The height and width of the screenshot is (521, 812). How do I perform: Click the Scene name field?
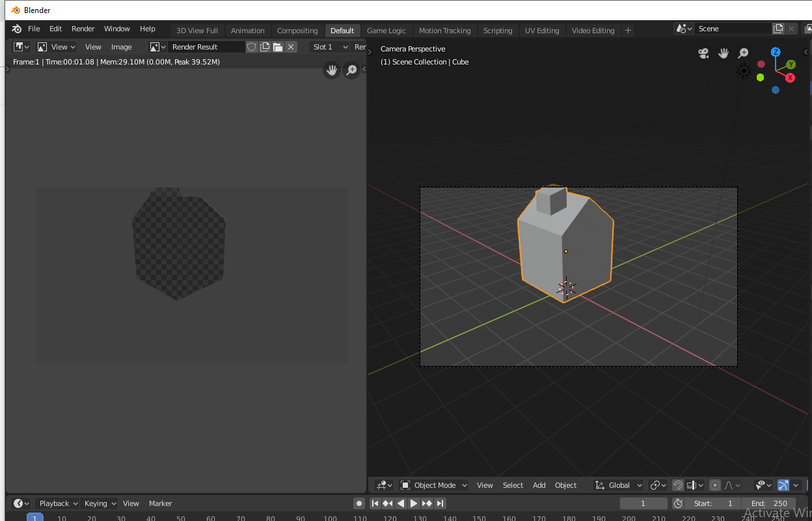[733, 29]
